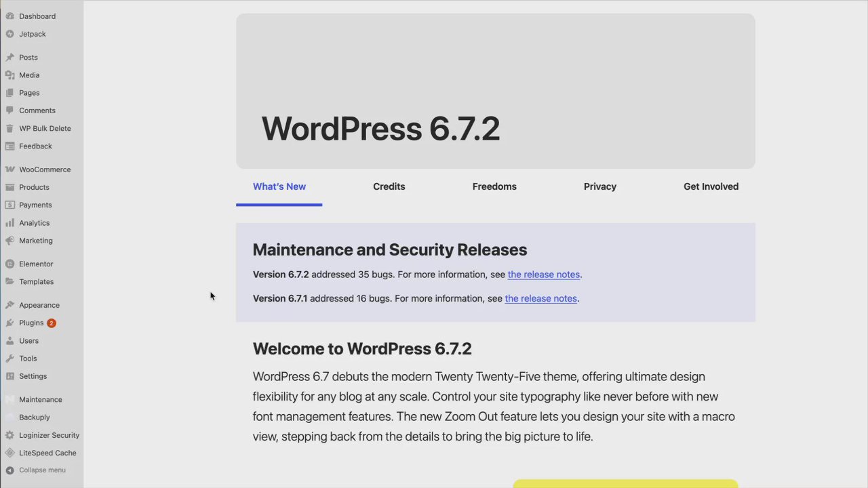The width and height of the screenshot is (868, 488).
Task: Open the Products menu label
Action: pyautogui.click(x=34, y=187)
